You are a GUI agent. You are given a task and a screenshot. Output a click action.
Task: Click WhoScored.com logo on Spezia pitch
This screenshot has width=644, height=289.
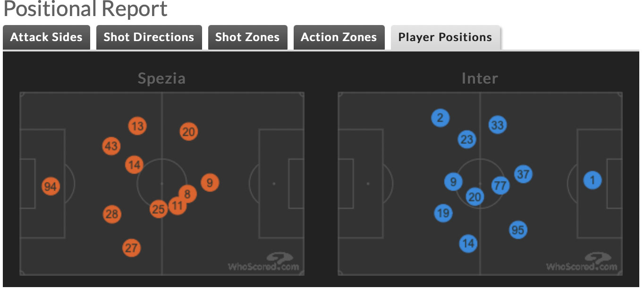click(263, 263)
